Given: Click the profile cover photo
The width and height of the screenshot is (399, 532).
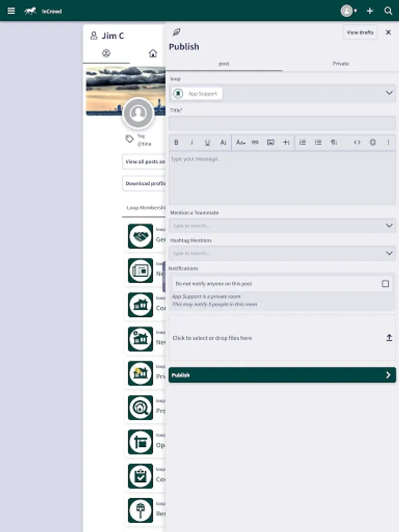Looking at the screenshot, I should pos(125,91).
